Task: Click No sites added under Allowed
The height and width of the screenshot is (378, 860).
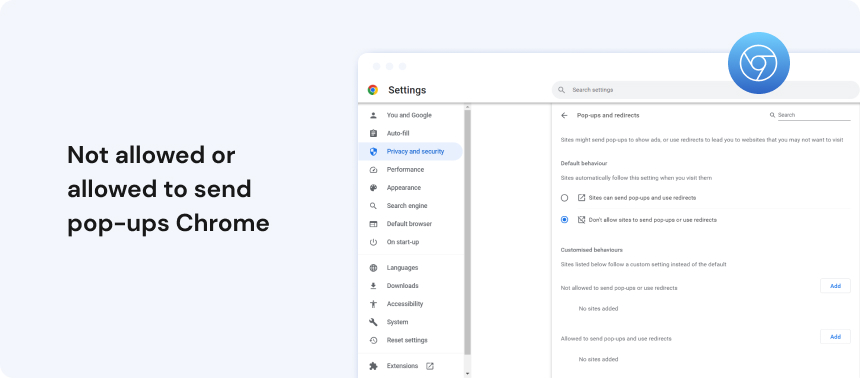Action: pos(598,359)
